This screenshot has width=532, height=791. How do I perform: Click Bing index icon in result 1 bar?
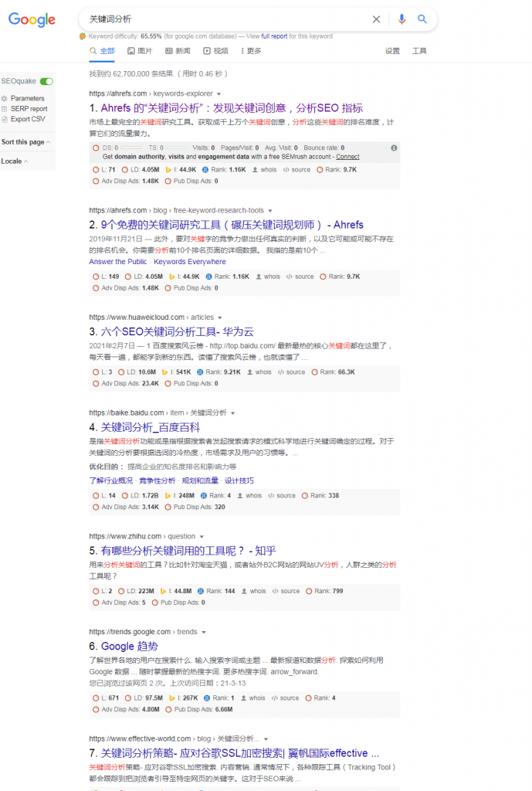tap(168, 170)
